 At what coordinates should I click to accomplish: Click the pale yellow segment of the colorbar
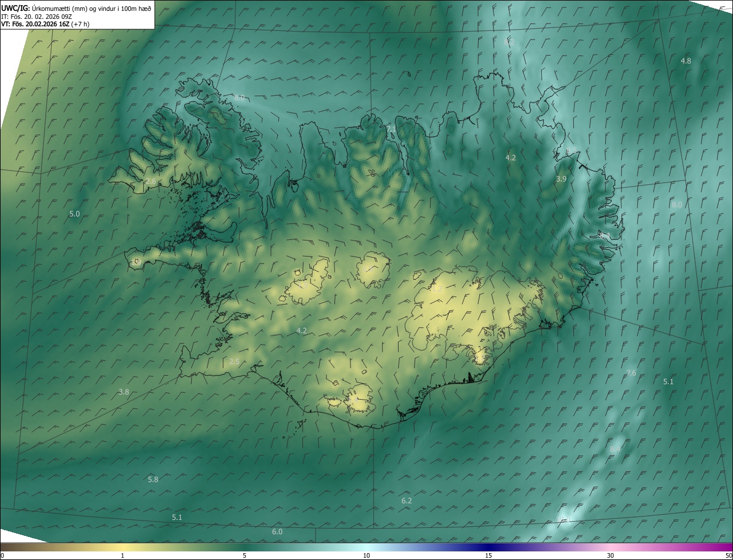tap(123, 547)
